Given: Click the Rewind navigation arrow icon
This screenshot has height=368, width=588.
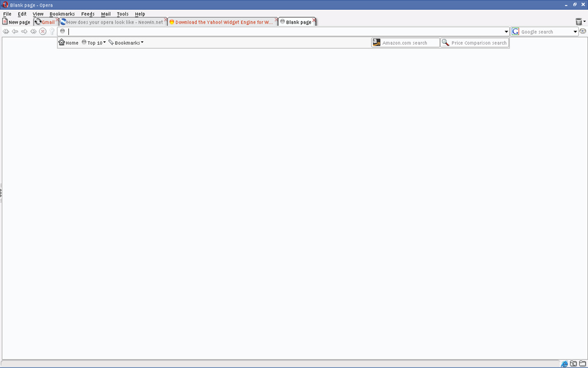Looking at the screenshot, I should (6, 32).
